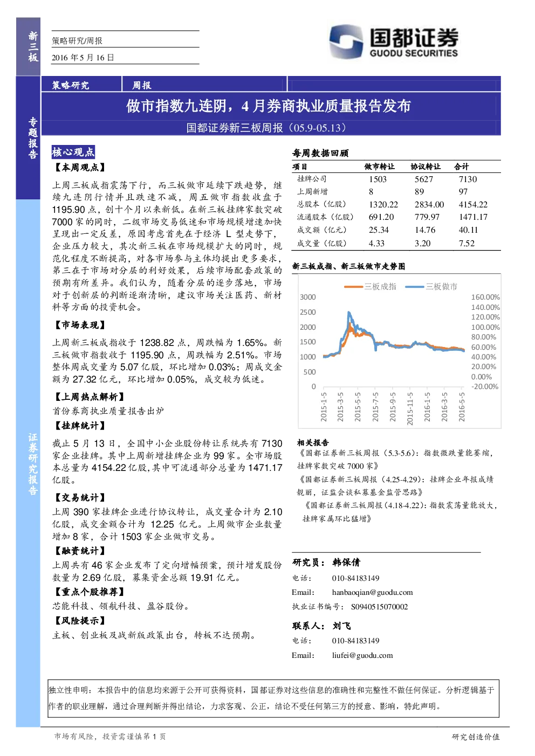
Task: Click the value 1320.22 in the table
Action: [x=383, y=205]
